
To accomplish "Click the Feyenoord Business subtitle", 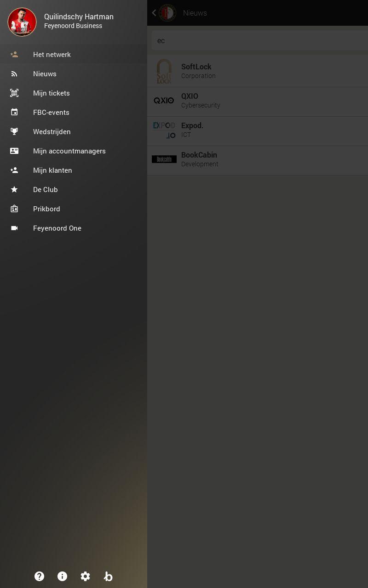I will click(x=73, y=26).
